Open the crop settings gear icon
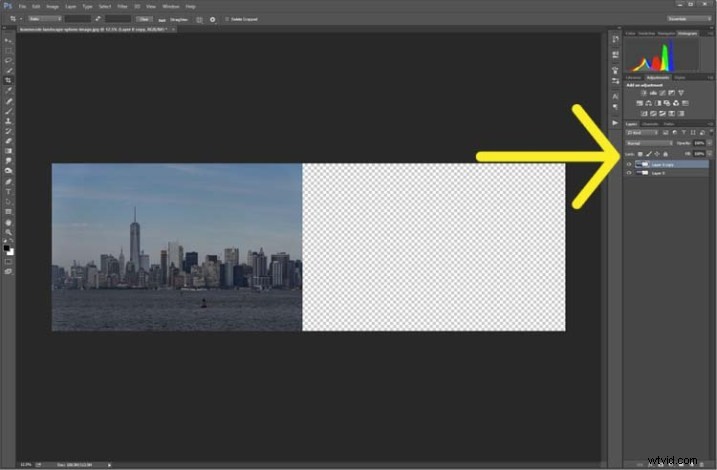This screenshot has width=717, height=470. click(213, 20)
